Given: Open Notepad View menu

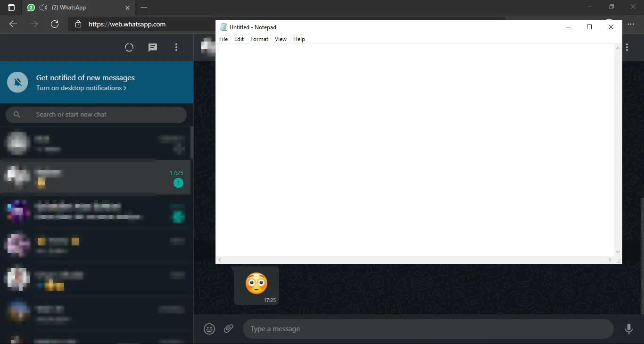Looking at the screenshot, I should click(x=281, y=39).
